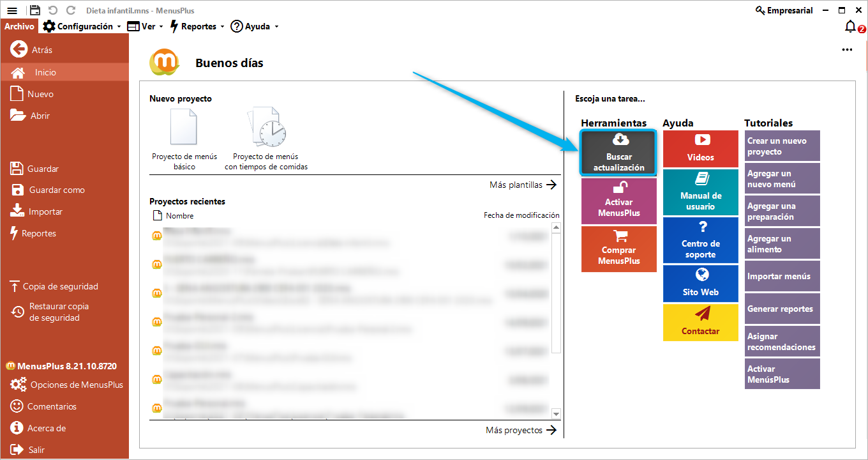Open the Manual de usuario tile
Screen dimensions: 868x460
pyautogui.click(x=701, y=192)
